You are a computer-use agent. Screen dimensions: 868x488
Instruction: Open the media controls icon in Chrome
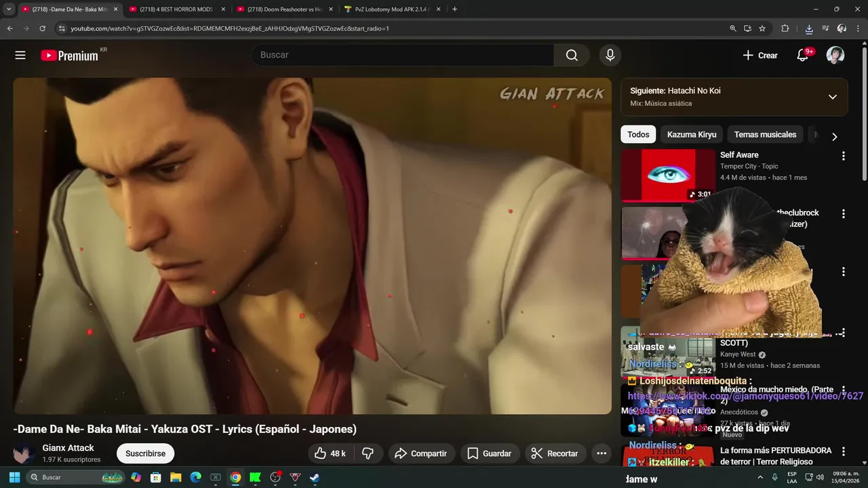tap(825, 28)
